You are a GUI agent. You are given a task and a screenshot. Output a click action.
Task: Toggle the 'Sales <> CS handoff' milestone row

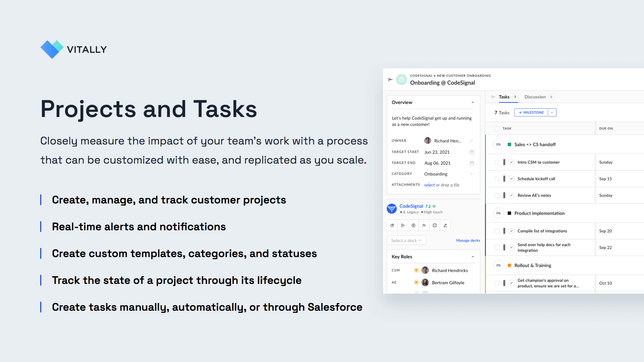(x=565, y=144)
